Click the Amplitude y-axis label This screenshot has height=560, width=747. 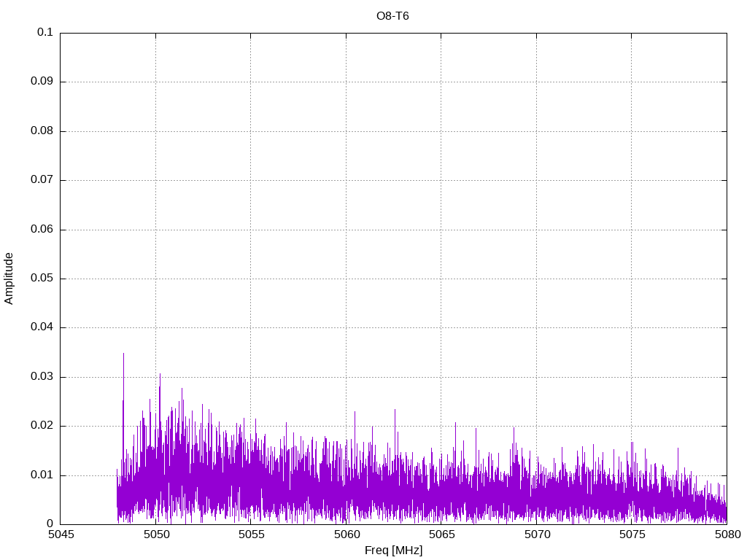[x=9, y=279]
